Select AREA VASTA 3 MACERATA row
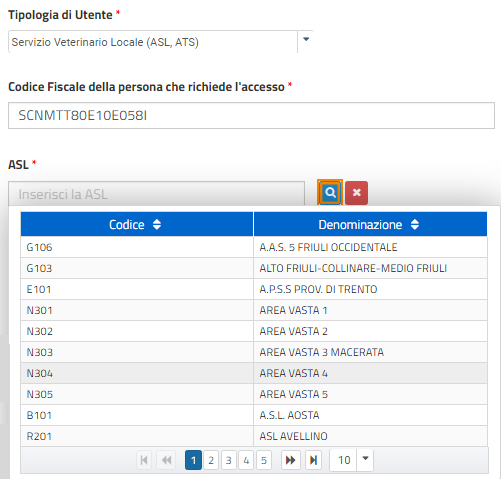The width and height of the screenshot is (501, 479). click(x=254, y=352)
